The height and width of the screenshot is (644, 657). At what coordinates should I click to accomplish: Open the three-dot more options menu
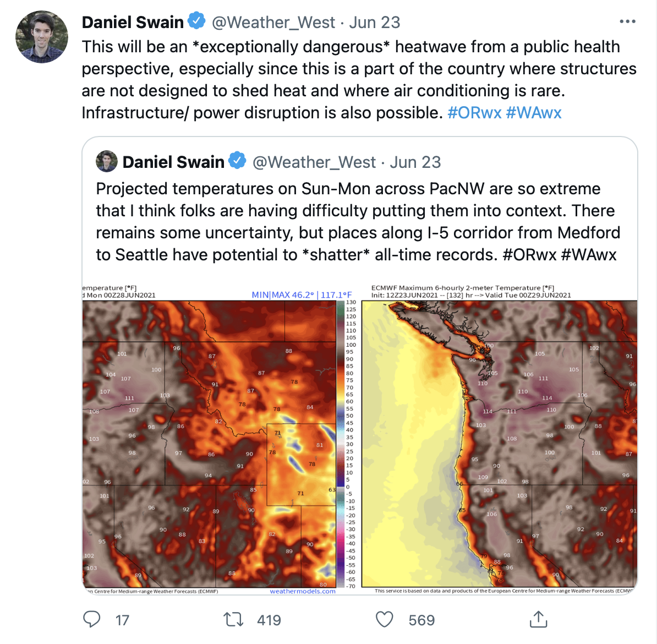click(627, 22)
